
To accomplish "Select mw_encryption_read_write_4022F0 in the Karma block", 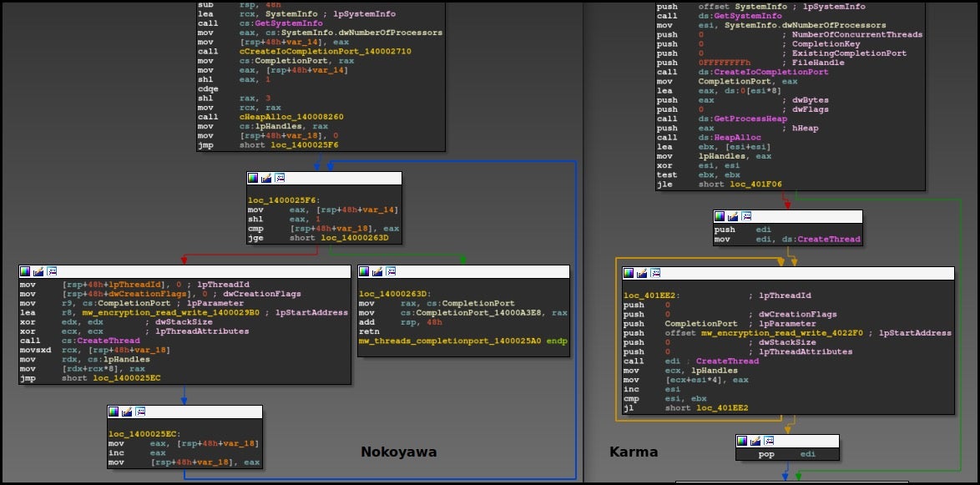I will (781, 333).
